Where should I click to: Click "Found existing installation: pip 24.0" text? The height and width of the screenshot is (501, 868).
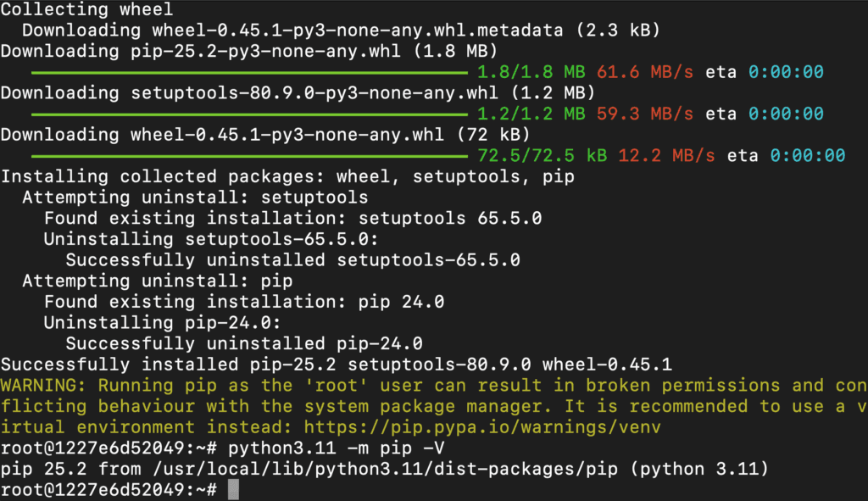pos(244,302)
